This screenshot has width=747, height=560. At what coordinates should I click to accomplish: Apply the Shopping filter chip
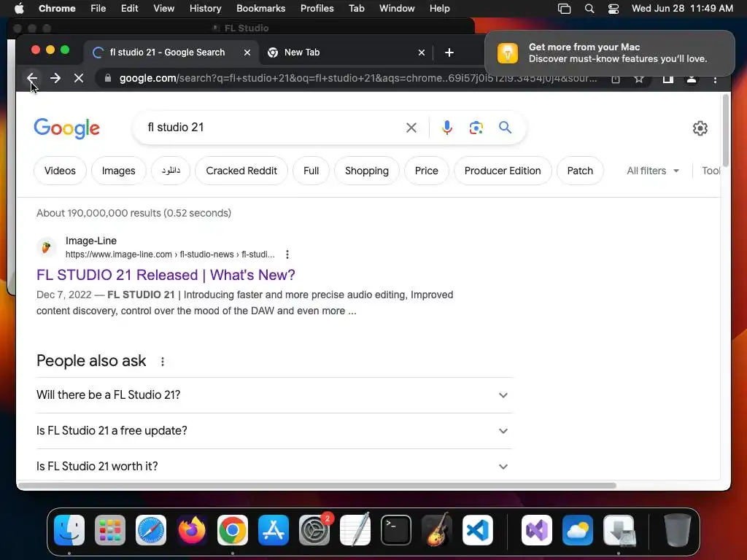[367, 171]
